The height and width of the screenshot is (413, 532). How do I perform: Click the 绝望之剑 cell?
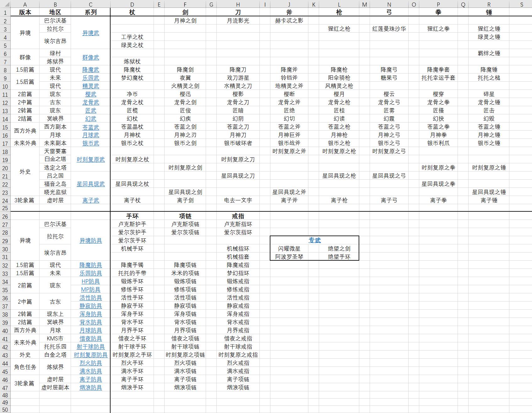pos(339,249)
